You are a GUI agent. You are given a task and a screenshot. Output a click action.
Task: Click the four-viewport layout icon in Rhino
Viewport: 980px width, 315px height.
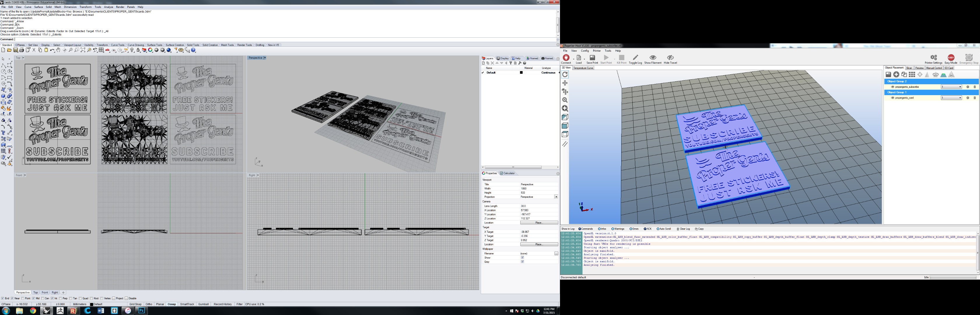[x=101, y=50]
